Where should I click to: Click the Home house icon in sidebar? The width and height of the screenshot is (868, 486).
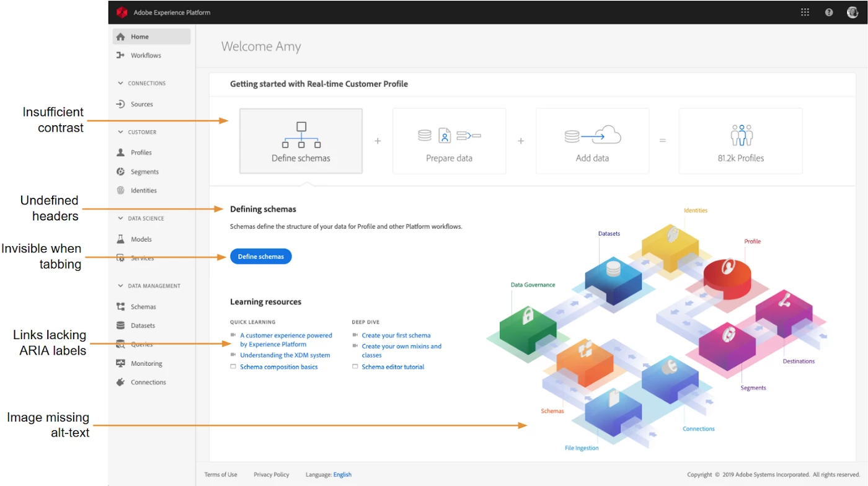coord(121,37)
